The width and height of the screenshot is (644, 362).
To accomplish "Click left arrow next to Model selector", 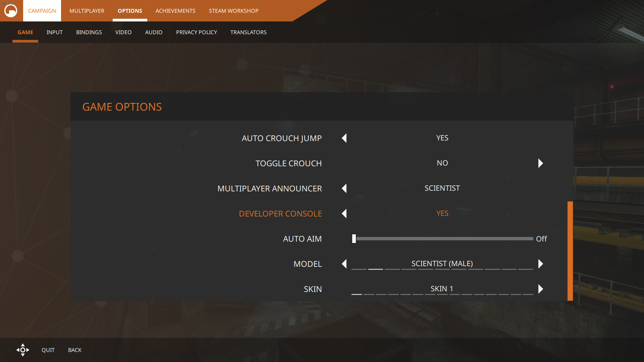I will point(344,264).
